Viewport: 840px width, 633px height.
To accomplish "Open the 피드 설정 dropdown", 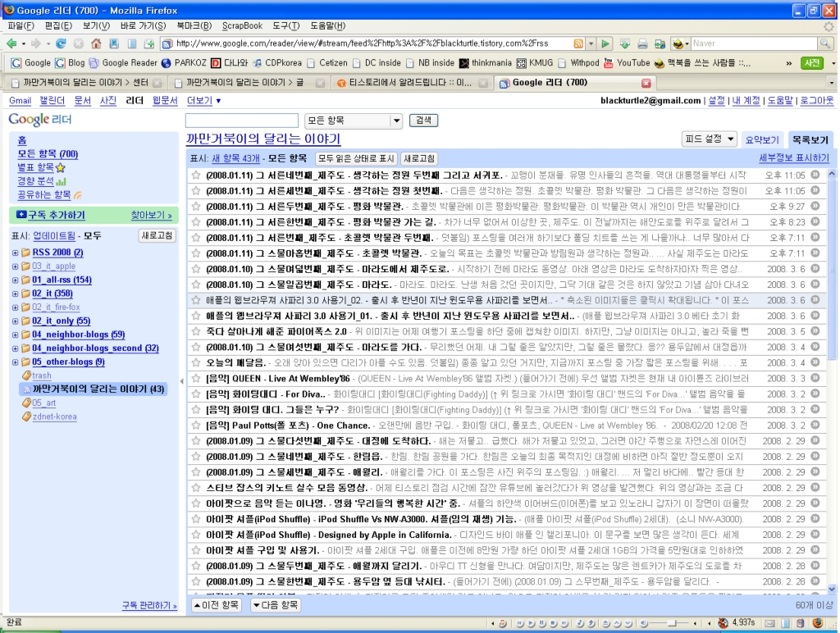I will (x=710, y=139).
